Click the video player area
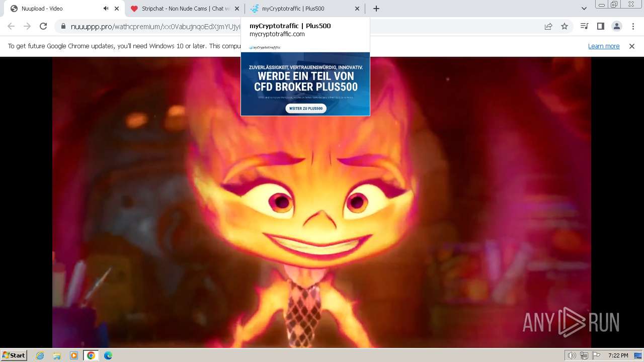Viewport: 644px width, 362px height. [x=322, y=202]
